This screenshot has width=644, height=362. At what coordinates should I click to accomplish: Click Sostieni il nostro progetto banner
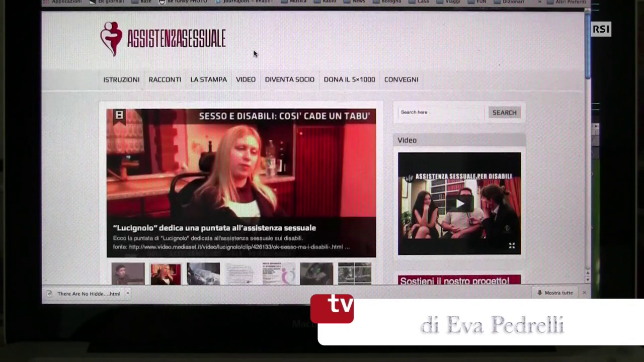(x=459, y=281)
